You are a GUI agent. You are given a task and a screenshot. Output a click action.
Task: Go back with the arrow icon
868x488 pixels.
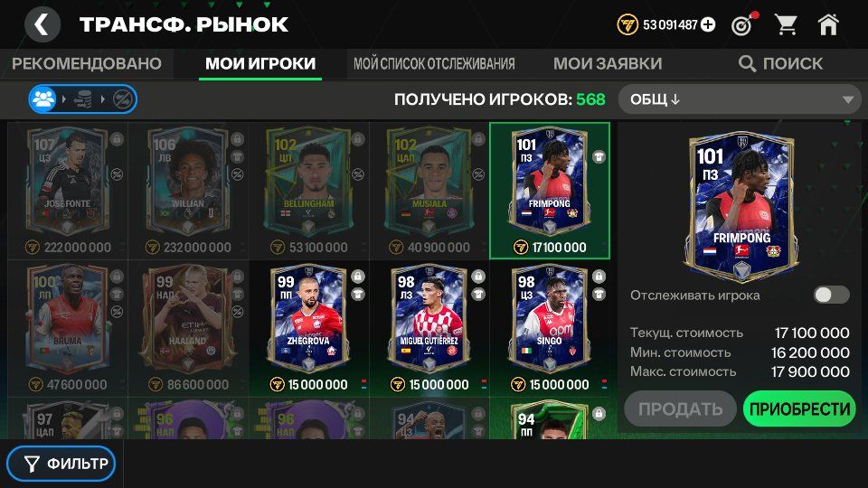[x=42, y=24]
